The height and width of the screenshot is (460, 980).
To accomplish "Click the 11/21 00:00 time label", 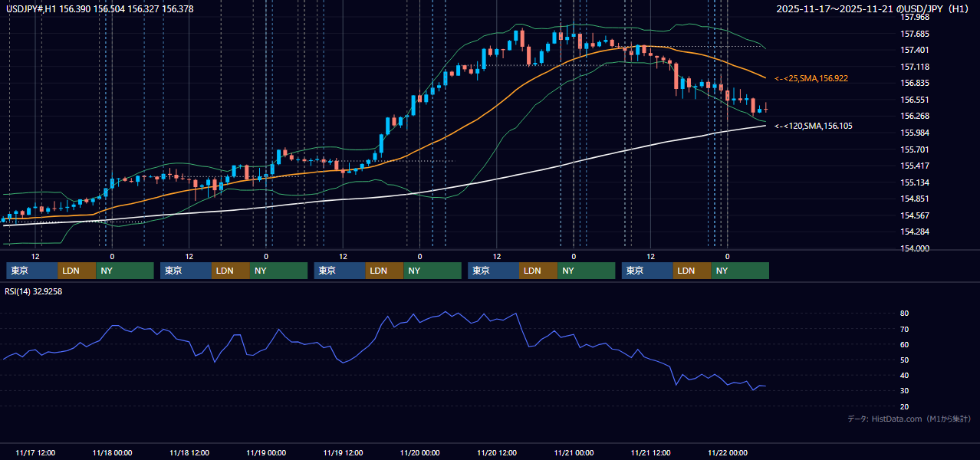I will tap(574, 452).
